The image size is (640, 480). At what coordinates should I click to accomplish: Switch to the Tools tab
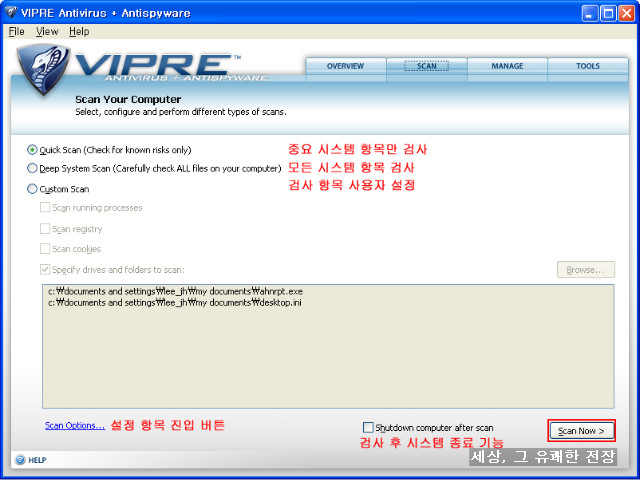pos(588,67)
